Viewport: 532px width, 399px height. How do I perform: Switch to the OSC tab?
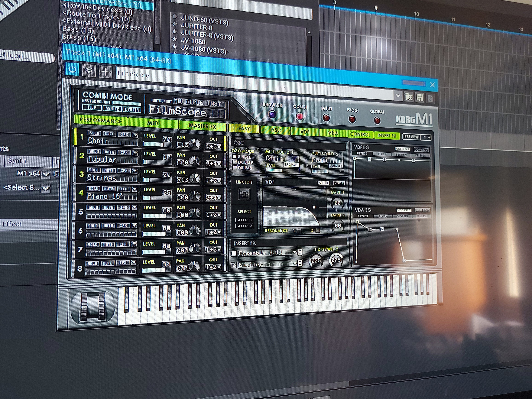pyautogui.click(x=276, y=130)
